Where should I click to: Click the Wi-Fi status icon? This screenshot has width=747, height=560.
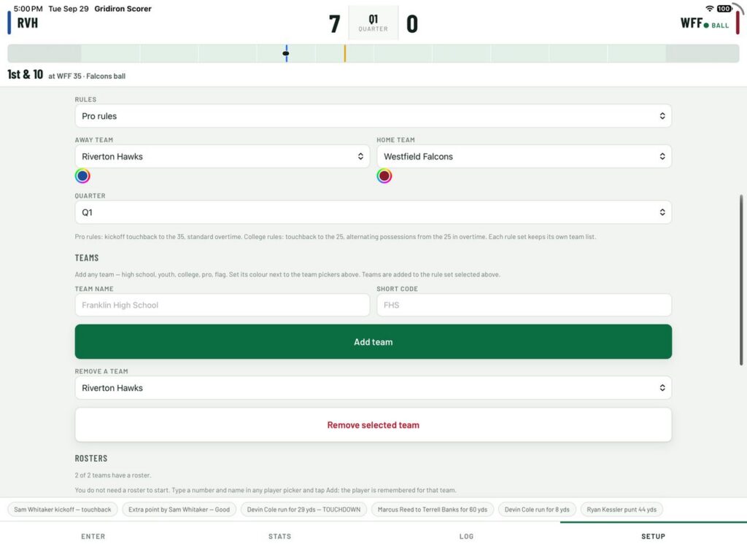pos(710,9)
